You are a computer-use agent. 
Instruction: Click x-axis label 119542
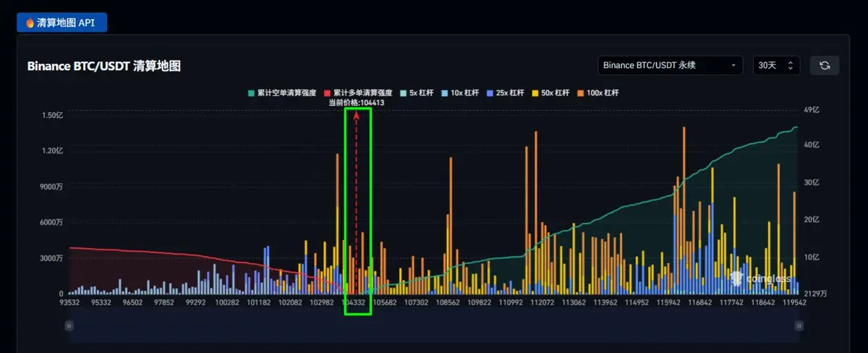tap(794, 303)
